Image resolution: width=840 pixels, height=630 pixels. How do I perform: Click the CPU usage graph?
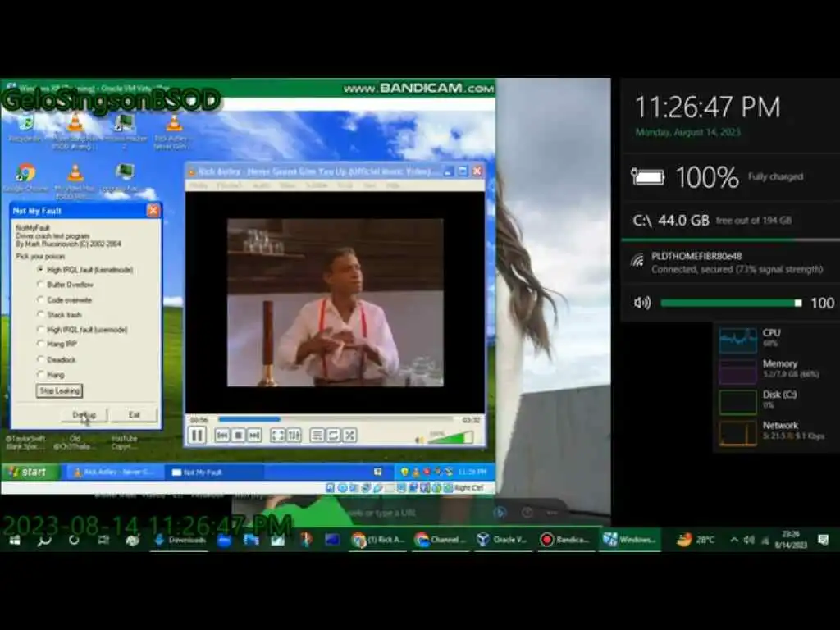tap(737, 340)
